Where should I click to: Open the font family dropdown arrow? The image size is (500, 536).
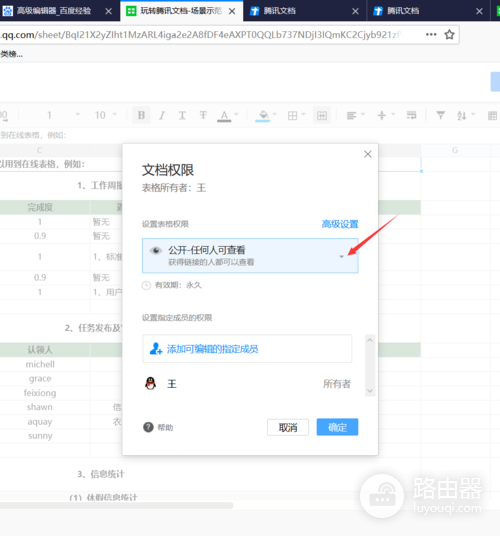78,115
